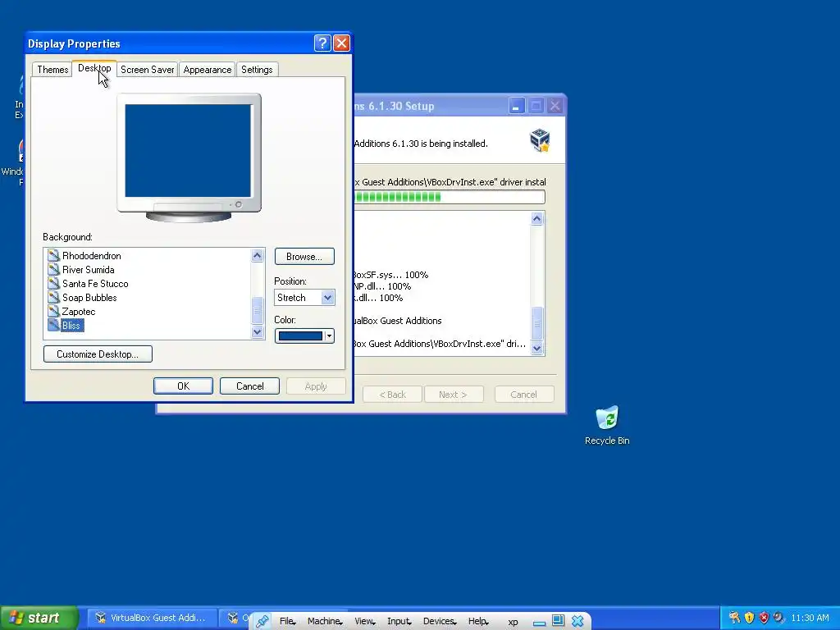Click up arrow of Setup log scrollbar
This screenshot has width=840, height=630.
click(x=536, y=218)
